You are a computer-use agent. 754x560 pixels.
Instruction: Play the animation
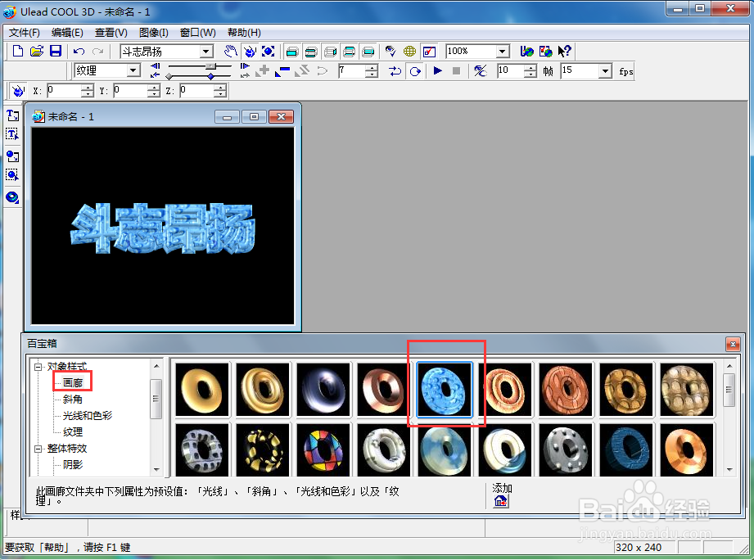pyautogui.click(x=438, y=70)
